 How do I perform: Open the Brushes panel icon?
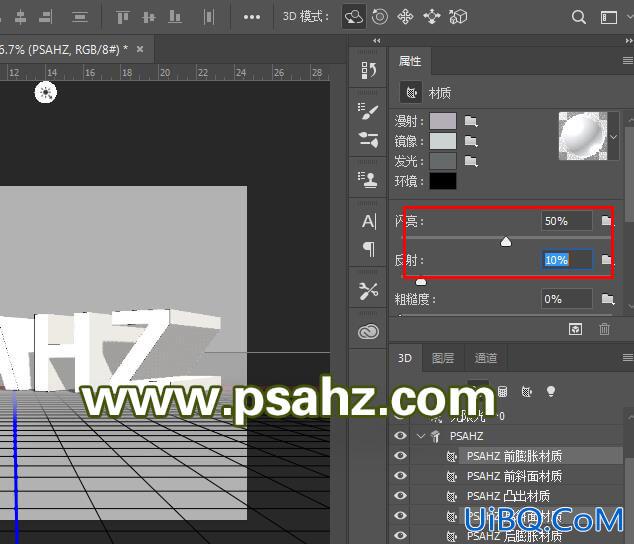[368, 140]
